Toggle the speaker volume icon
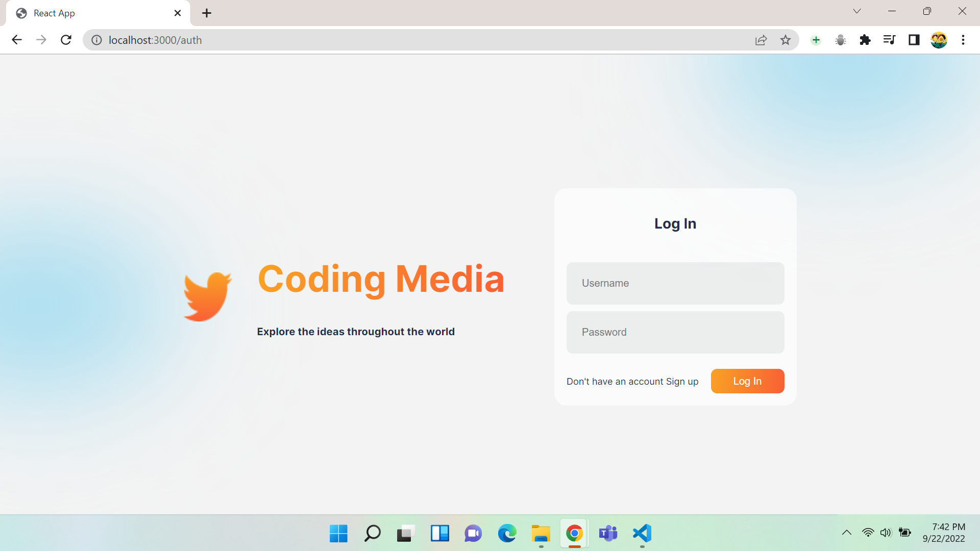Viewport: 980px width, 551px height. 886,532
